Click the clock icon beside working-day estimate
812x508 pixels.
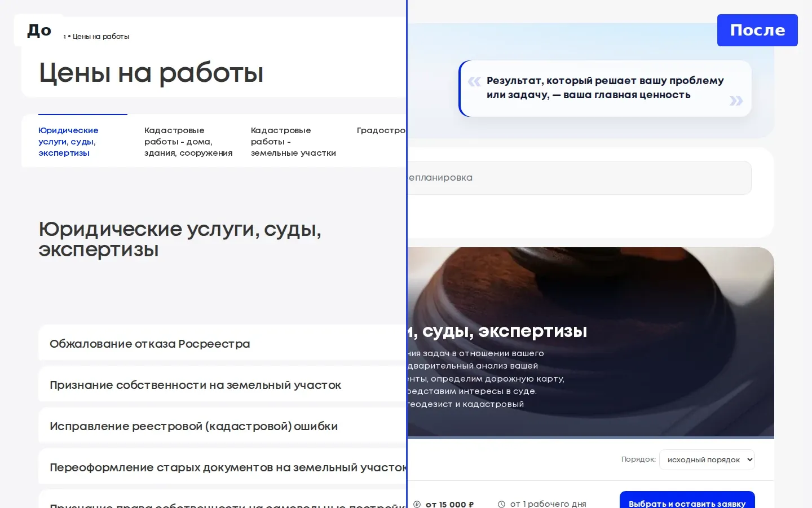[x=501, y=504]
